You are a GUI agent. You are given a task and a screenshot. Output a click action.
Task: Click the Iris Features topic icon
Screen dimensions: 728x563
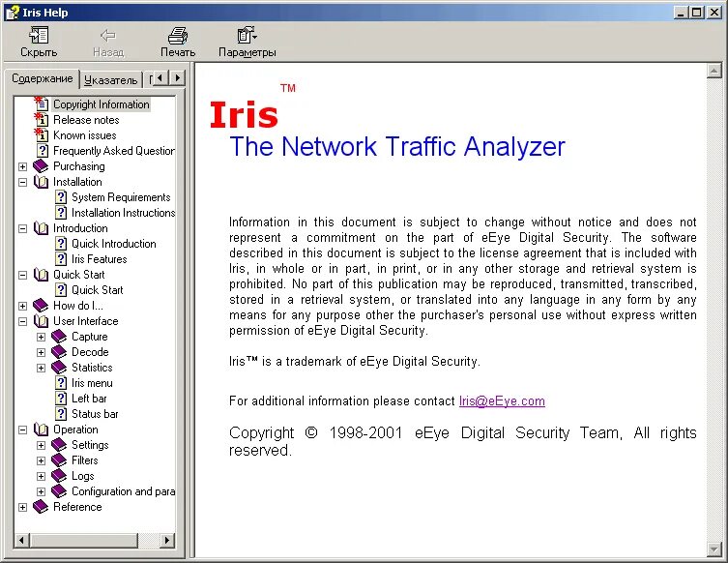[x=61, y=259]
